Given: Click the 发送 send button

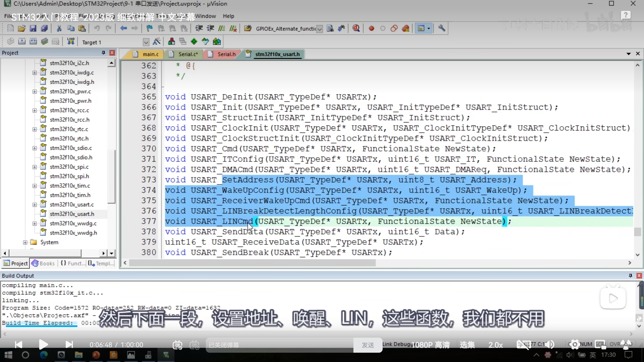Looking at the screenshot, I should 368,345.
